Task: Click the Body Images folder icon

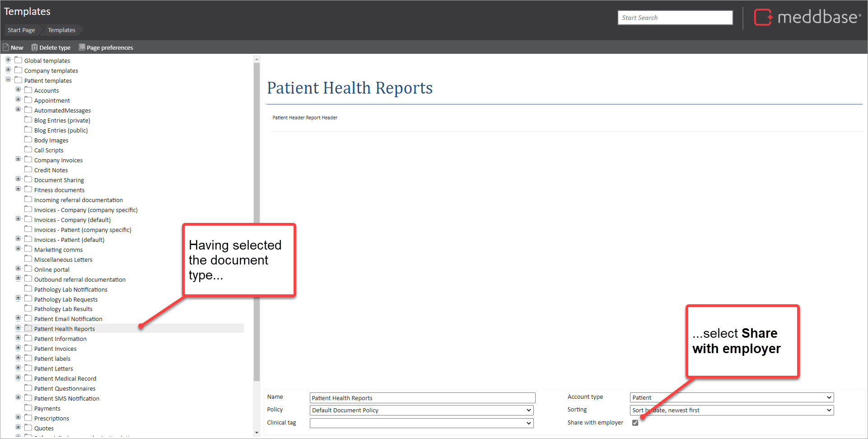Action: point(28,140)
